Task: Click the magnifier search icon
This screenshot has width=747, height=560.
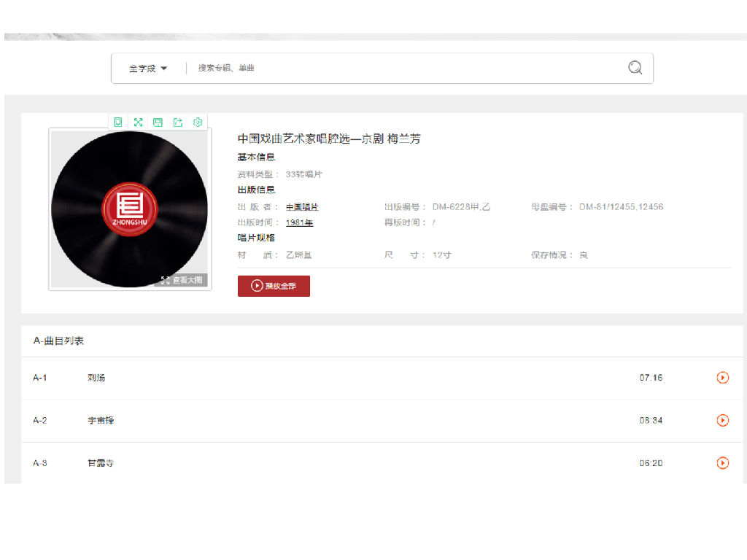Action: (635, 68)
